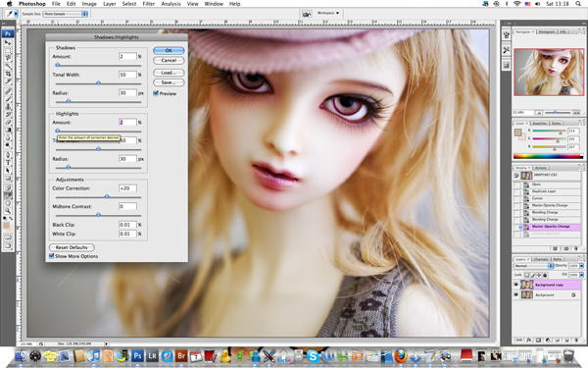Toggle lock position

click(x=539, y=275)
